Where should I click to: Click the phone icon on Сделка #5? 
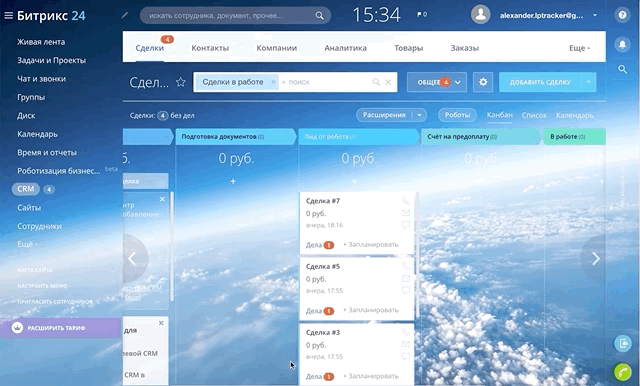pos(405,266)
